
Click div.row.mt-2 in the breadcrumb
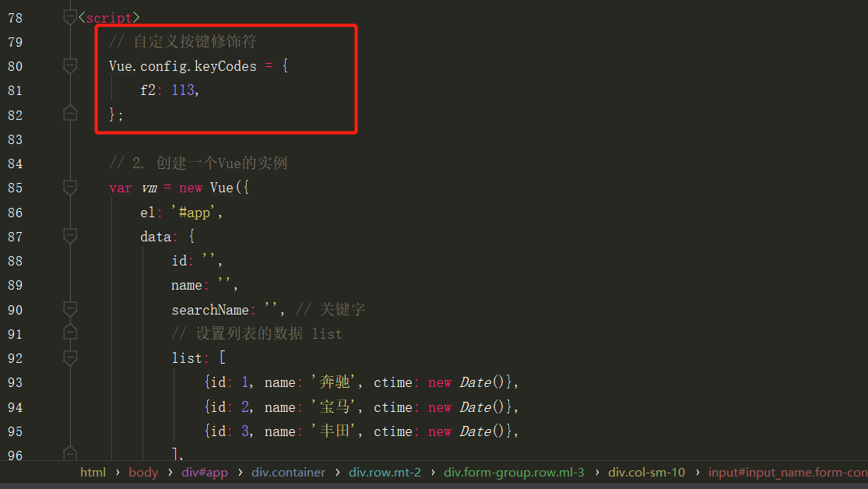(385, 472)
